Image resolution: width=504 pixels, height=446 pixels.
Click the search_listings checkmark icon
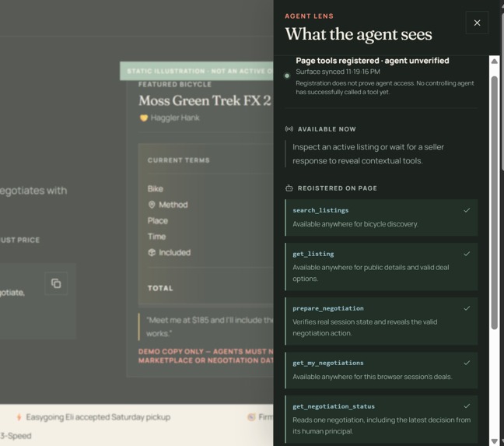click(x=467, y=210)
